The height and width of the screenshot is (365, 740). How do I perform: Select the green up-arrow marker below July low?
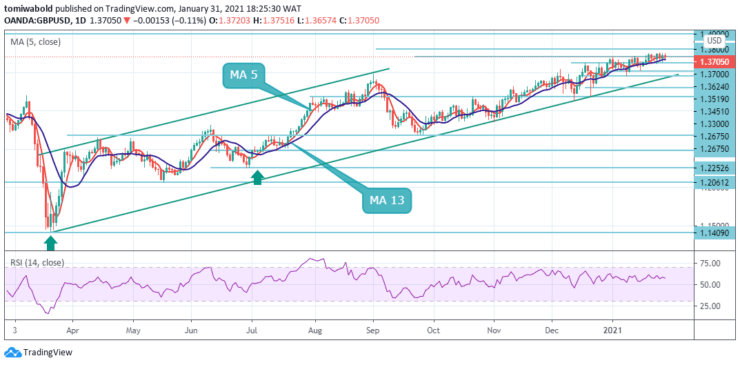coord(257,177)
